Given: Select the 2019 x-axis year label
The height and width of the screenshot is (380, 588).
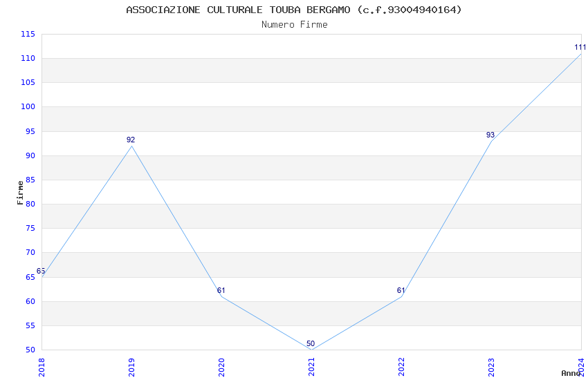Looking at the screenshot, I should pos(131,368).
